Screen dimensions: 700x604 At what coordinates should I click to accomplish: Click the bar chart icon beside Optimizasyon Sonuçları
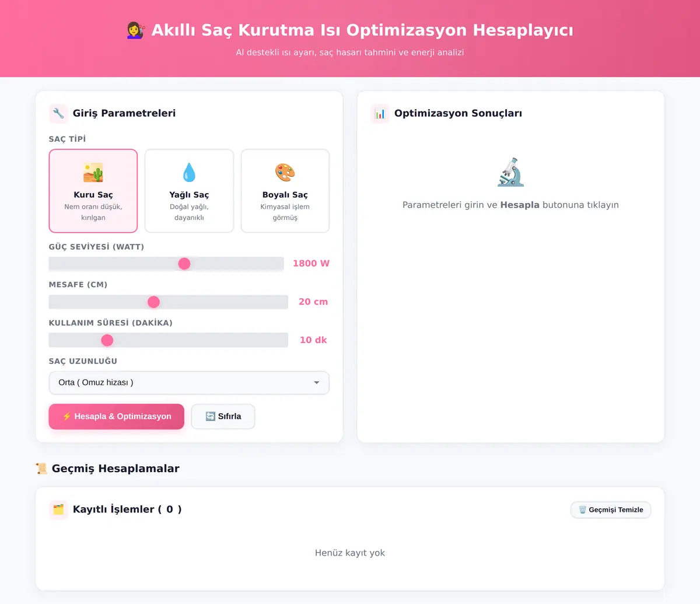coord(380,113)
